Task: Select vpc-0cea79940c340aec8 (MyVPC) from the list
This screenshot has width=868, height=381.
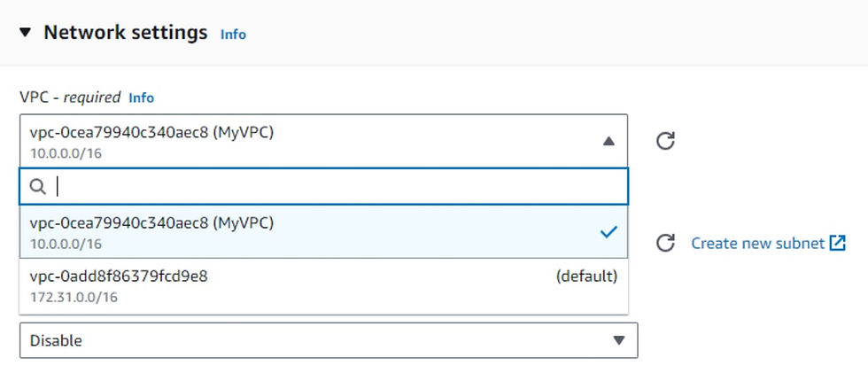Action: pos(324,232)
